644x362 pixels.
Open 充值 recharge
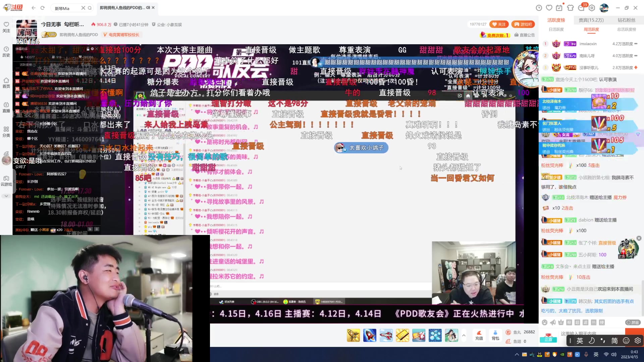pyautogui.click(x=479, y=335)
